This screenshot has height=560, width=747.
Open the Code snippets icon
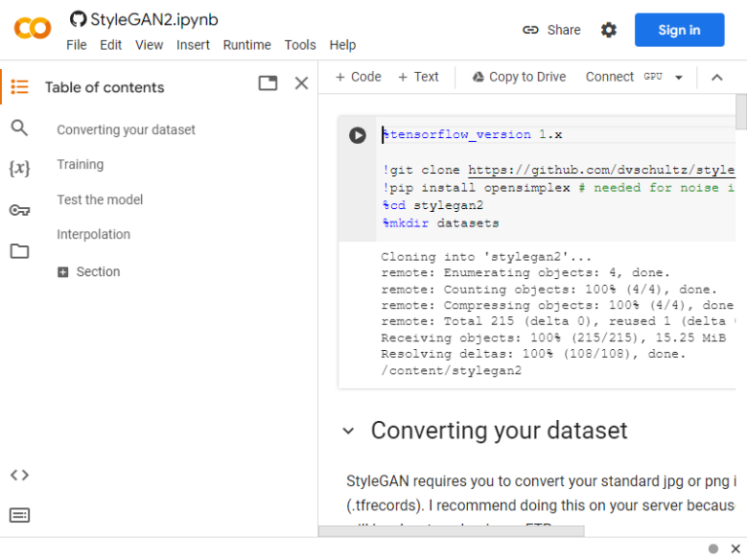pos(19,474)
